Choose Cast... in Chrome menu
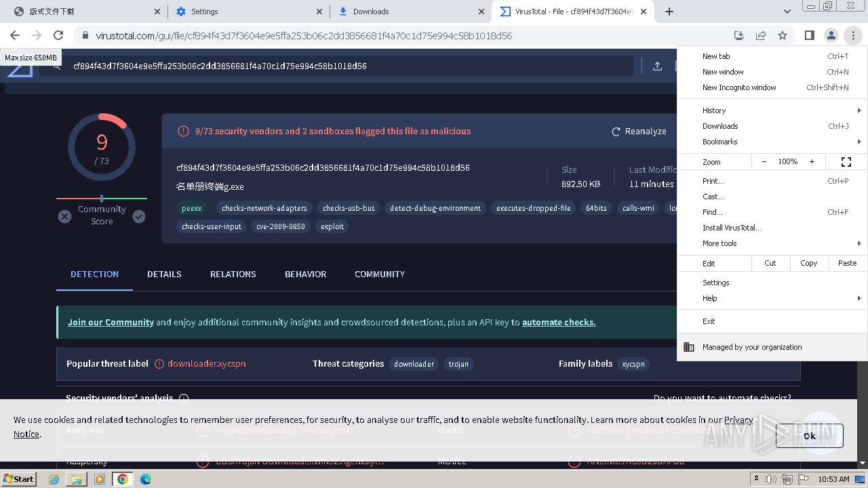Image resolution: width=868 pixels, height=488 pixels. (772, 197)
